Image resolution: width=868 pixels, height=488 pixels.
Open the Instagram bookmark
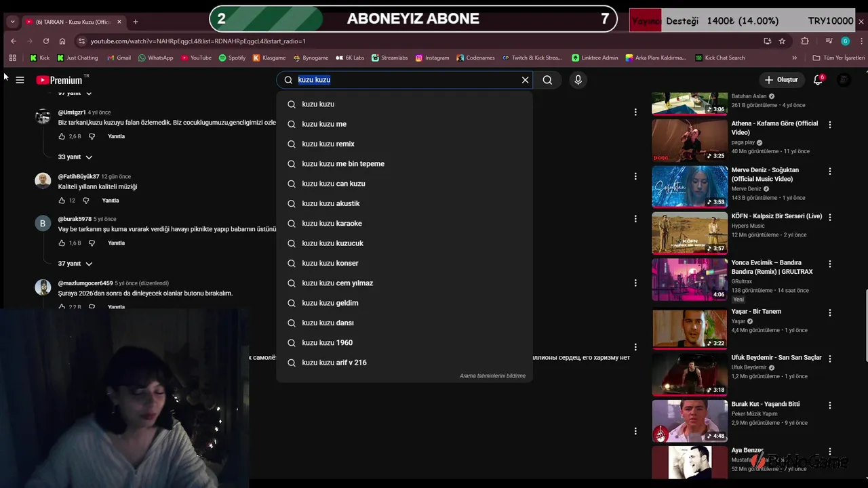pyautogui.click(x=432, y=58)
